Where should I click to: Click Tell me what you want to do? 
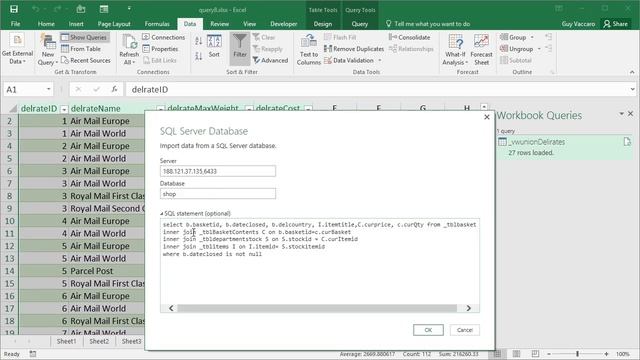[x=428, y=24]
